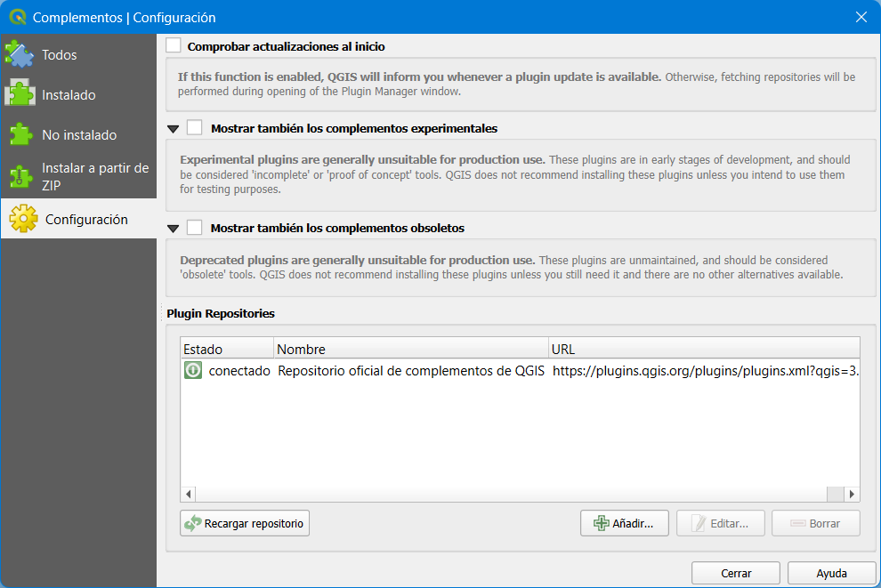Close the Complementos window
Screen dimensions: 881x588
(861, 17)
